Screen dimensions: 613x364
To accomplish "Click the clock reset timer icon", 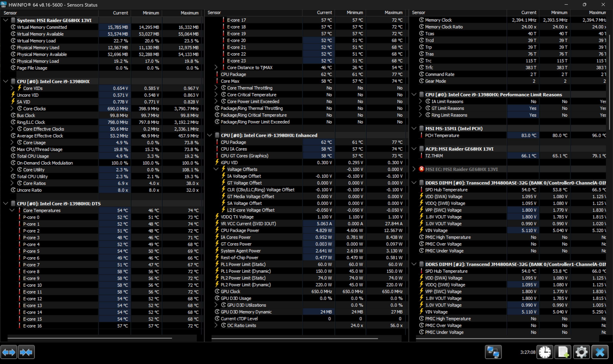I will (x=545, y=352).
